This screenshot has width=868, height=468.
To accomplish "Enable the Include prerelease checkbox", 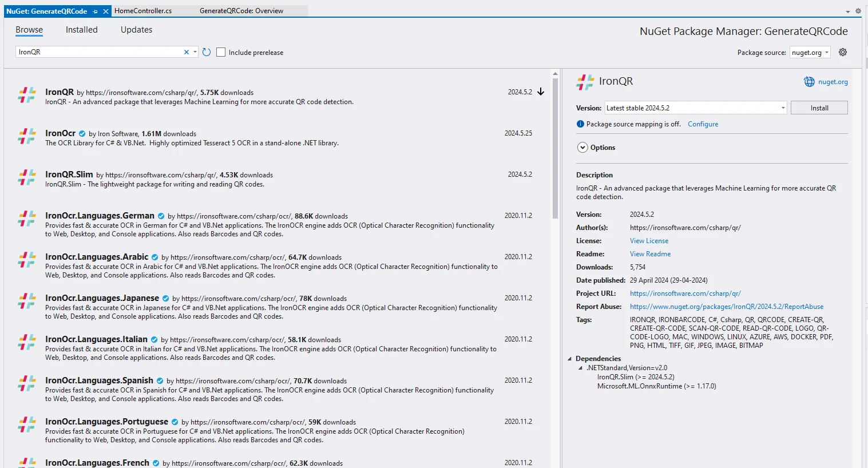I will pyautogui.click(x=221, y=52).
